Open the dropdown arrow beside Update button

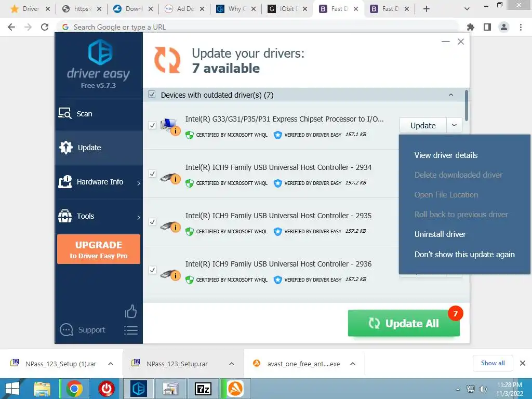pos(454,126)
